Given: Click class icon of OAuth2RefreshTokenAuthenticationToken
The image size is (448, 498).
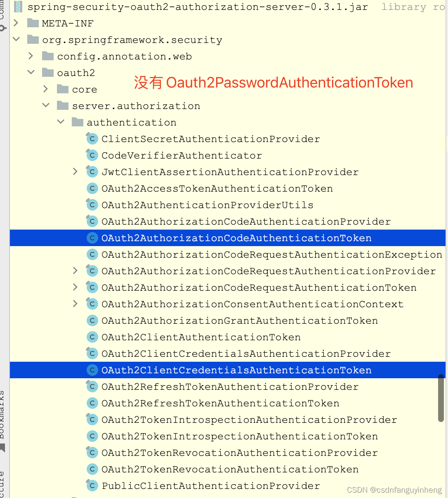Looking at the screenshot, I should [x=92, y=403].
